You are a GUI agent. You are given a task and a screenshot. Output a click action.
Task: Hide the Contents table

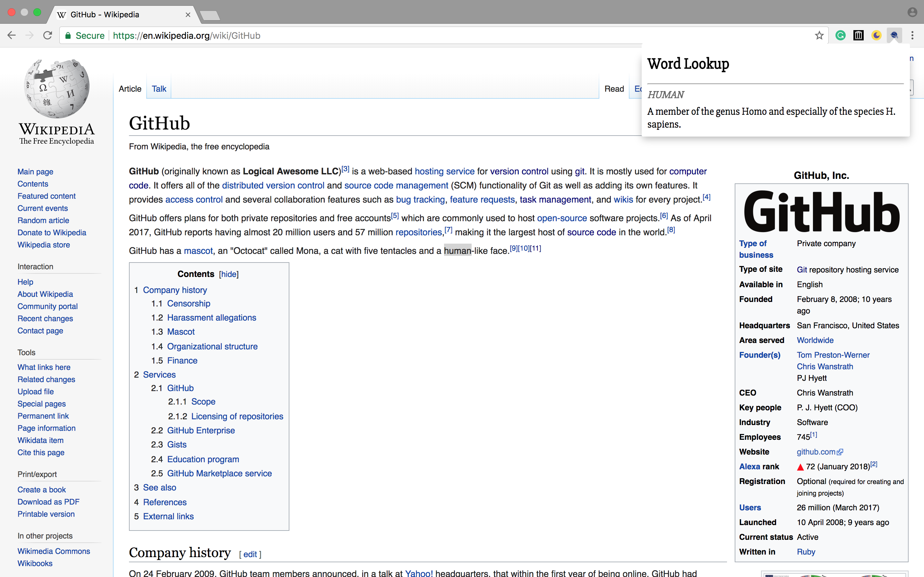tap(229, 274)
